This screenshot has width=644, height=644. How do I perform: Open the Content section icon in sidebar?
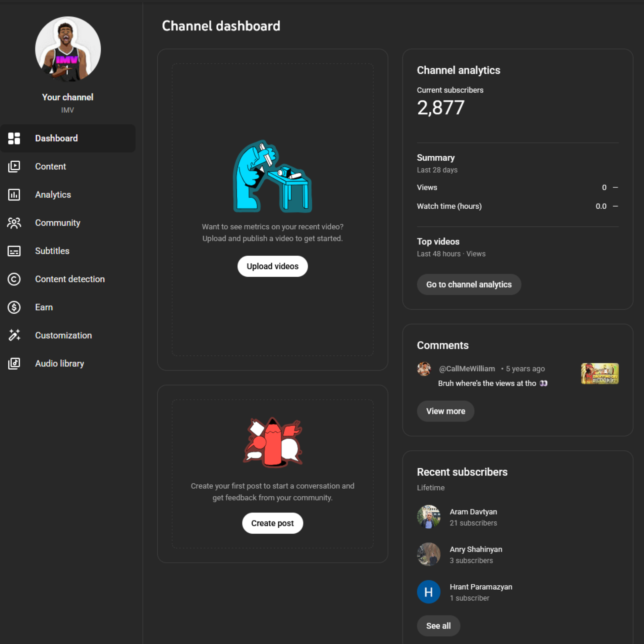(14, 166)
